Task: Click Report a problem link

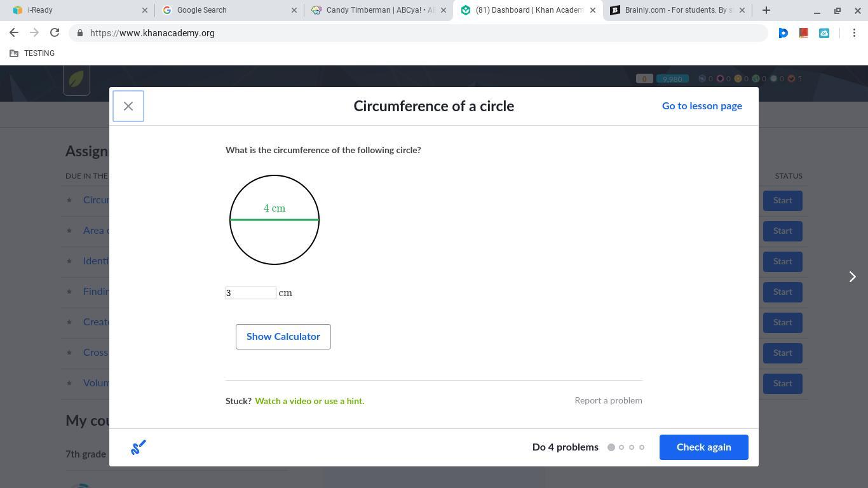Action: [x=608, y=400]
